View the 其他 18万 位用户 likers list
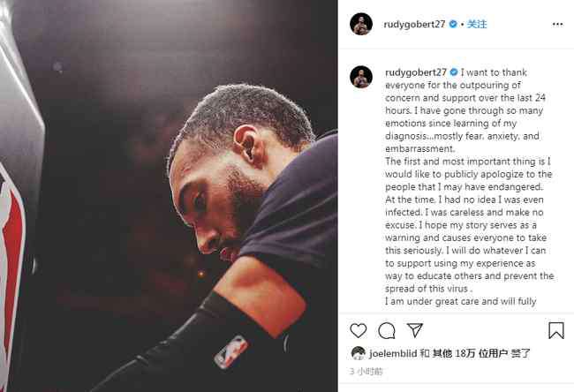 (x=470, y=353)
